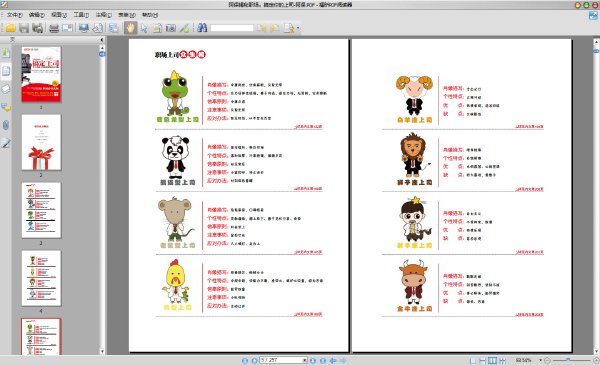This screenshot has width=600, height=365.
Task: Open the zoom percentage dropdown
Action: pos(540,360)
